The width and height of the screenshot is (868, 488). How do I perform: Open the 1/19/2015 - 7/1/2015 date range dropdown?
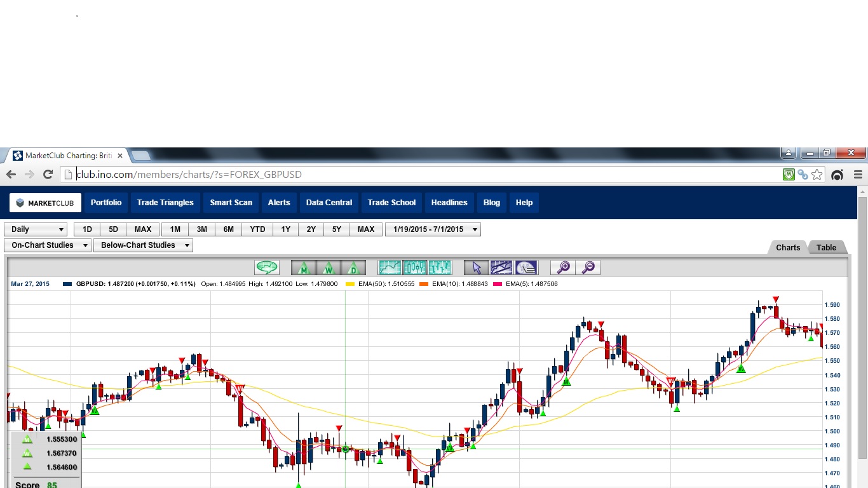tap(433, 229)
